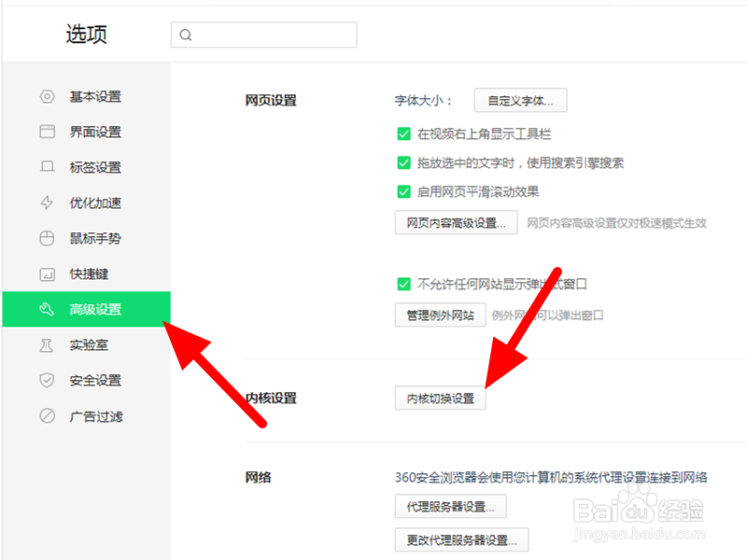The width and height of the screenshot is (747, 560).
Task: Uncheck 拖放选中的文字时使用搜索引擎搜索
Action: point(404,163)
